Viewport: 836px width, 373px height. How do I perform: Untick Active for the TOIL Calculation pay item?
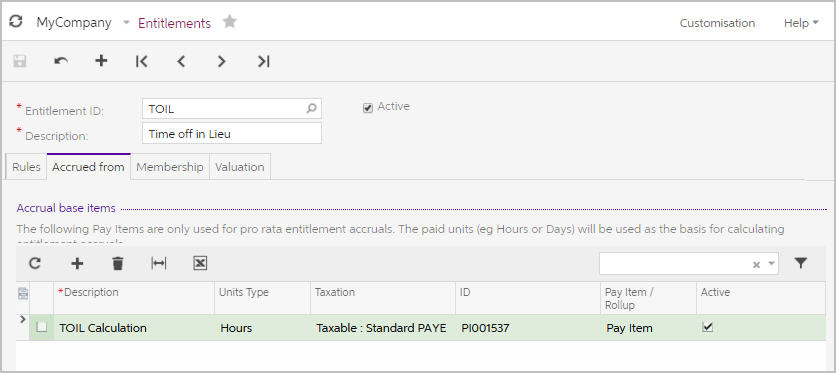[x=708, y=327]
